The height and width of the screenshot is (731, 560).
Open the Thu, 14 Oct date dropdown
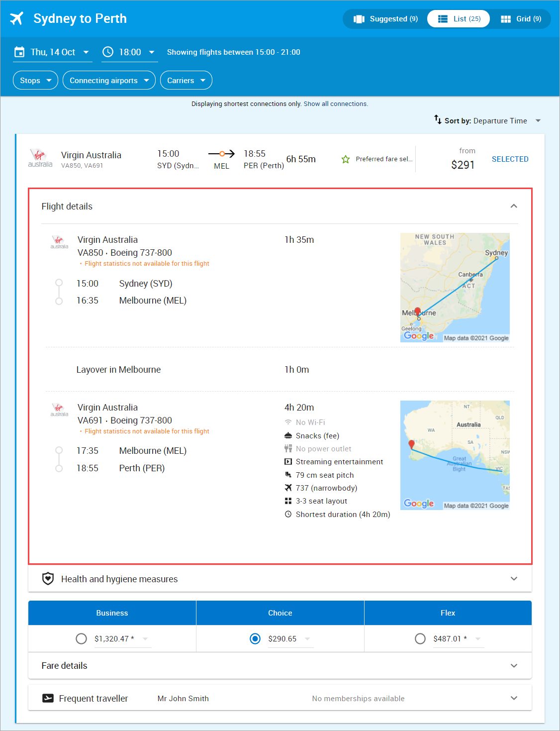[x=53, y=52]
